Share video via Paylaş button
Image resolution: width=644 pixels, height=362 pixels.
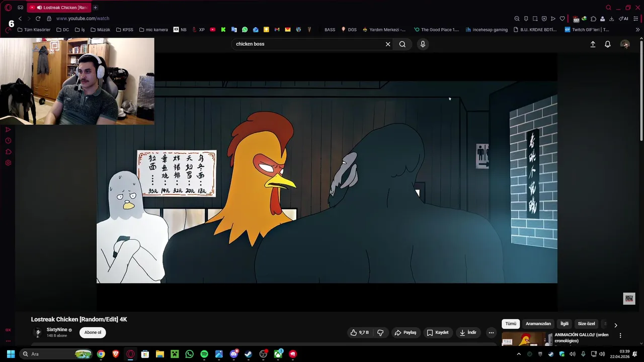[x=406, y=332]
